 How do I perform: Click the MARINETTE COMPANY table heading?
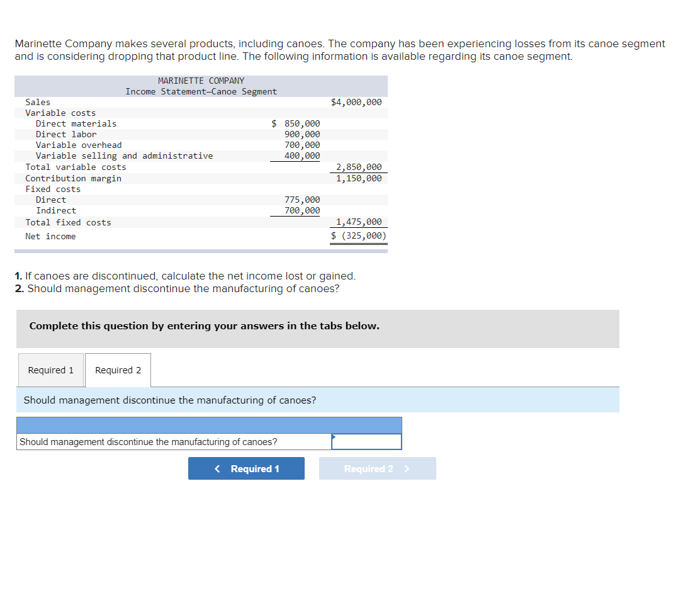click(201, 81)
